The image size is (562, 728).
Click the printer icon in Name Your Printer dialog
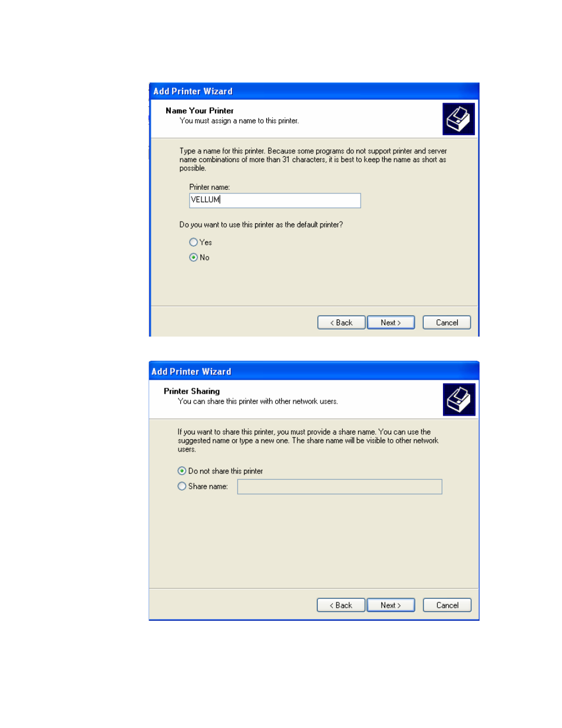point(458,119)
